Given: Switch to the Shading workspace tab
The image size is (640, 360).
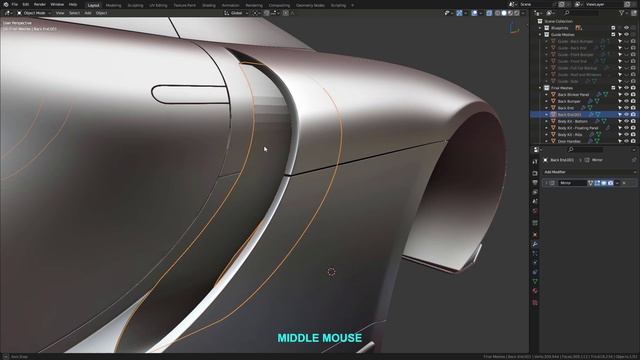Looking at the screenshot, I should (x=209, y=5).
